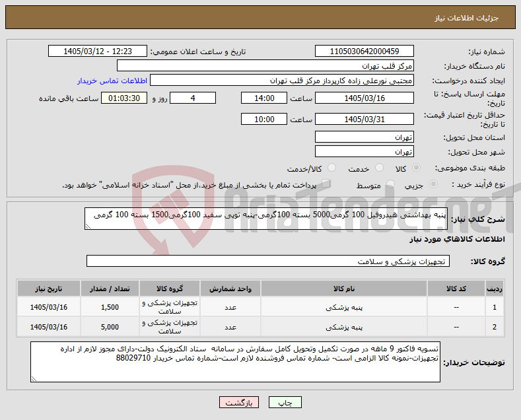521x420 pixels.
Task: Click the description box resize handle
Action: pyautogui.click(x=88, y=227)
